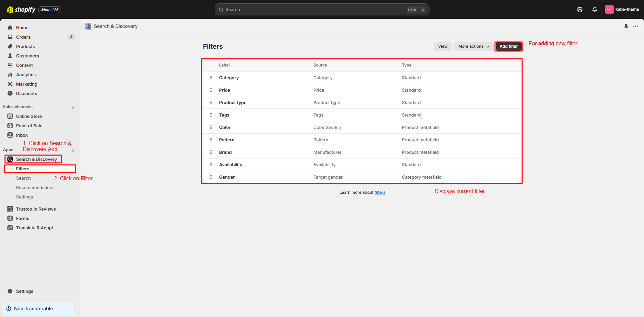Click the settings gear icon at bottom
Image resolution: width=644 pixels, height=317 pixels.
pos(10,291)
